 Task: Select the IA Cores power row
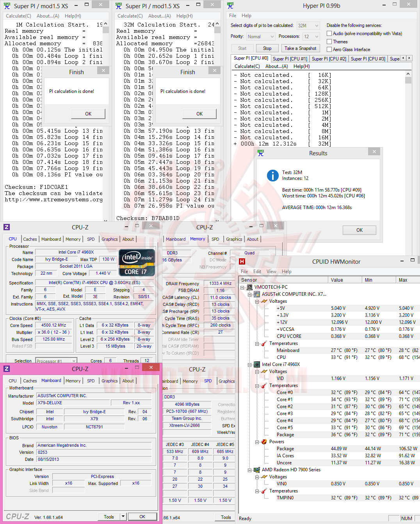pos(329,456)
